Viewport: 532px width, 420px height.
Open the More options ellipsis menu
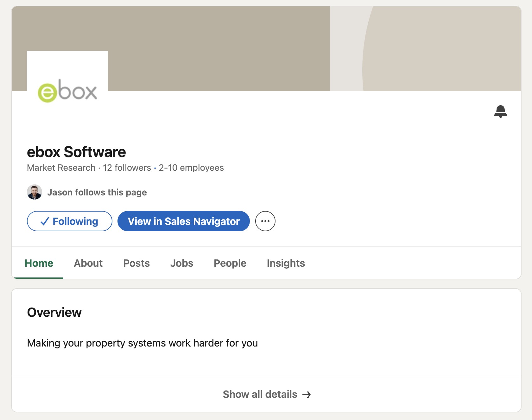click(x=265, y=221)
